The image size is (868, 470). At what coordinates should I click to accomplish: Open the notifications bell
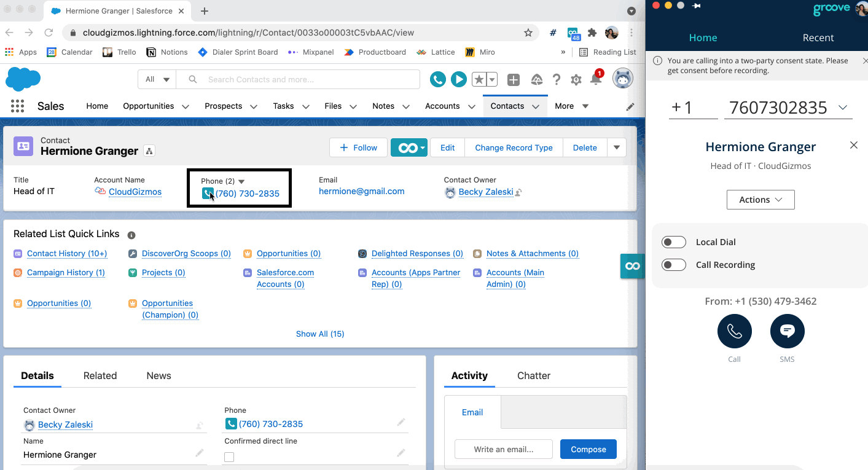click(596, 79)
